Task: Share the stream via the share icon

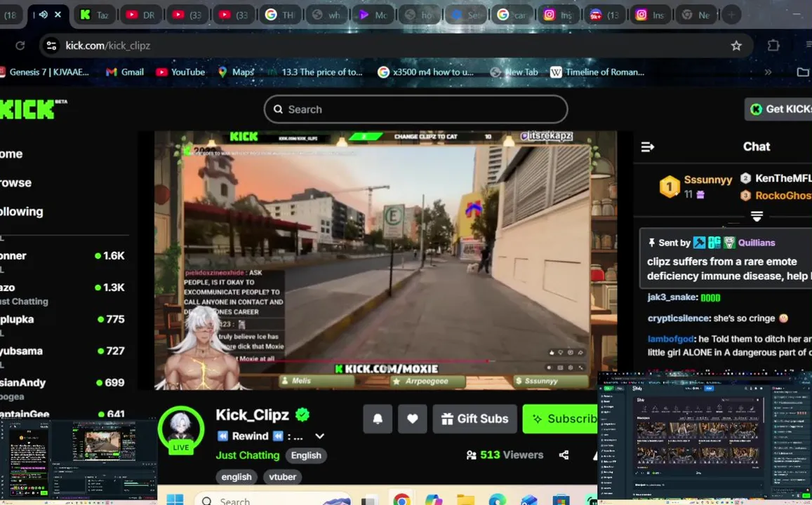Action: [x=564, y=454]
